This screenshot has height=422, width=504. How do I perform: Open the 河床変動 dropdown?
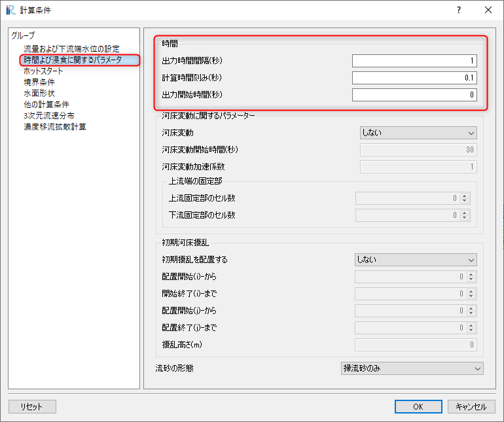(418, 133)
